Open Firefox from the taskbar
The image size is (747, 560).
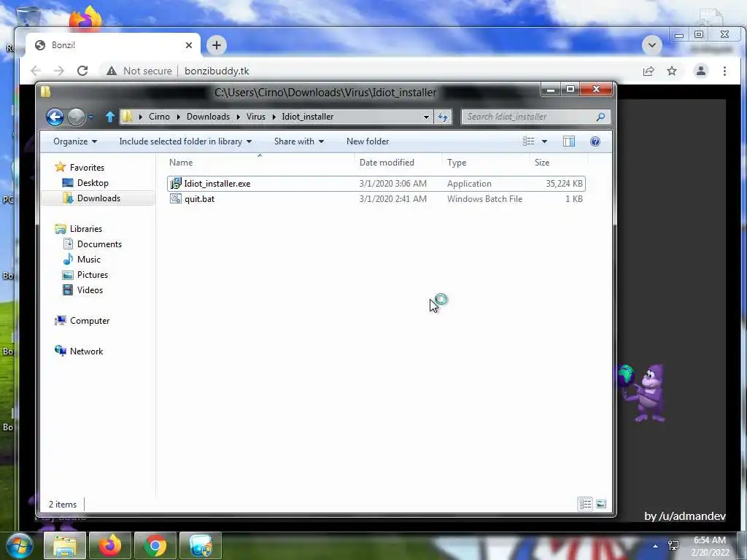(x=110, y=545)
